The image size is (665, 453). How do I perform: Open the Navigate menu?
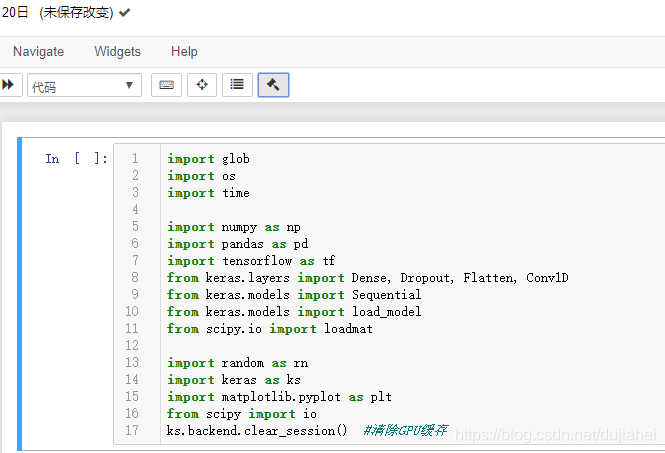pyautogui.click(x=39, y=51)
